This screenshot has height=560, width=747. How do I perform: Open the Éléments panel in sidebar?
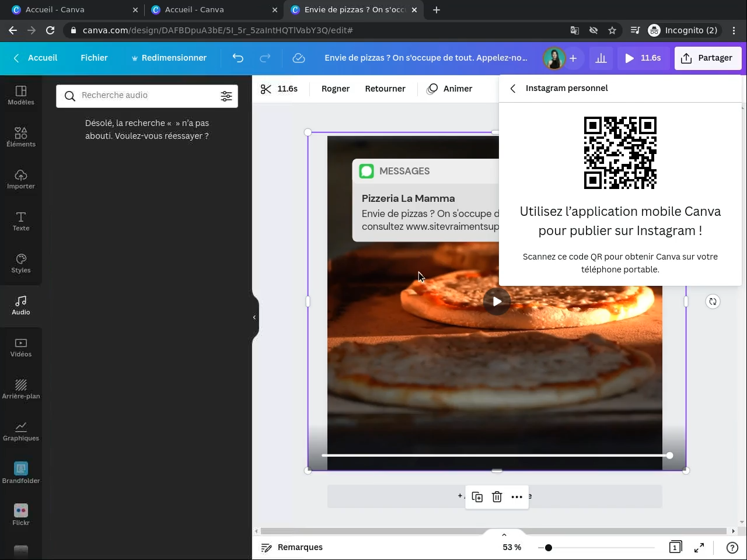point(21,137)
